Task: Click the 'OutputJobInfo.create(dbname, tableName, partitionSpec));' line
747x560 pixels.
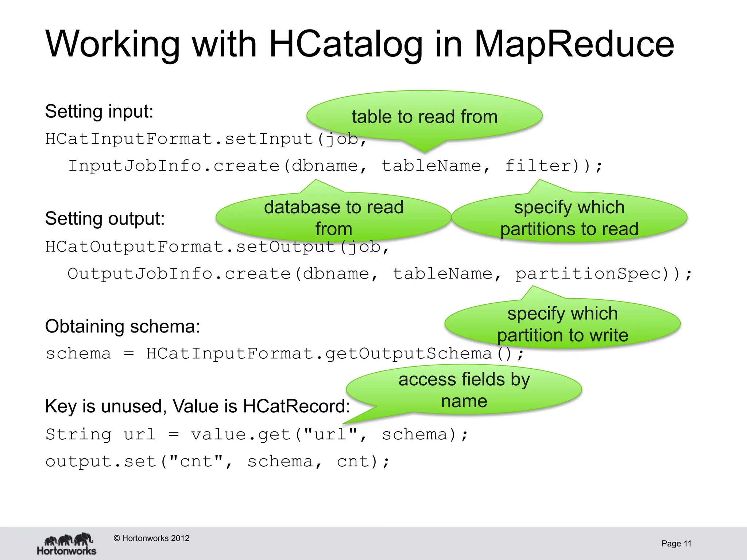Action: (380, 274)
